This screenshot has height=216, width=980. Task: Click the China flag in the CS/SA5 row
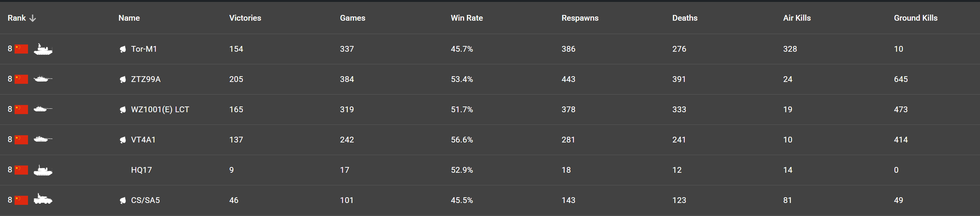21,200
